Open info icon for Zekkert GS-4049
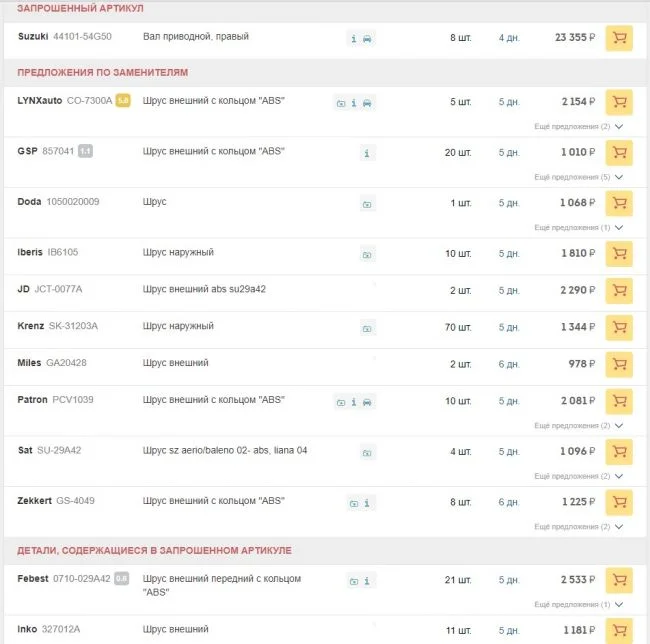This screenshot has width=650, height=644. click(x=367, y=501)
